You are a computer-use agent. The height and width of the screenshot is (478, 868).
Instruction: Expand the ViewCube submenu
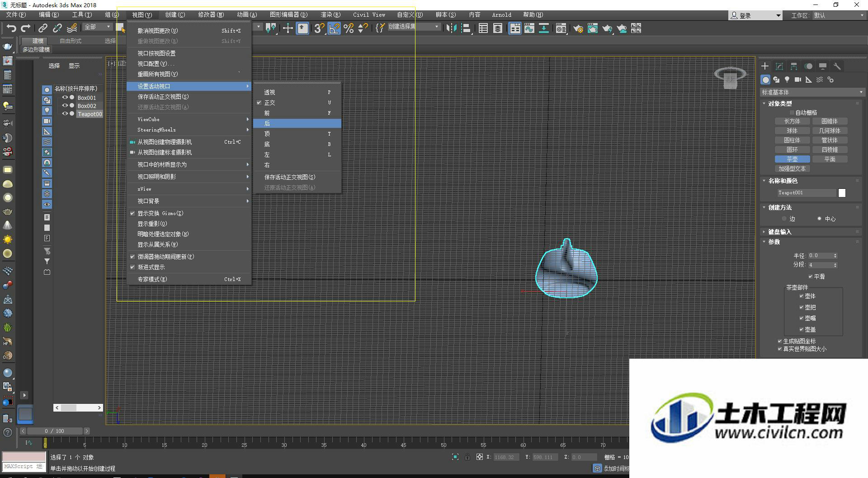click(x=189, y=119)
